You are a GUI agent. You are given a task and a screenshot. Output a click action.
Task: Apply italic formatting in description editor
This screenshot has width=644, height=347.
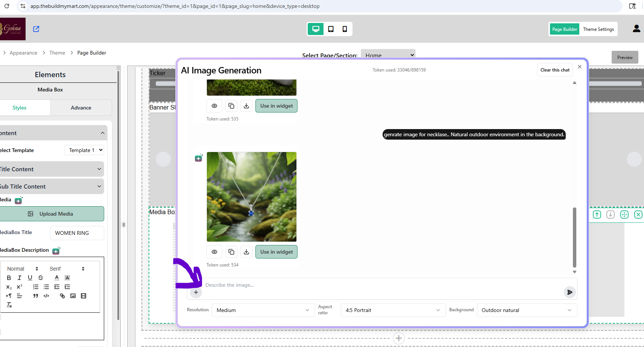[20, 278]
